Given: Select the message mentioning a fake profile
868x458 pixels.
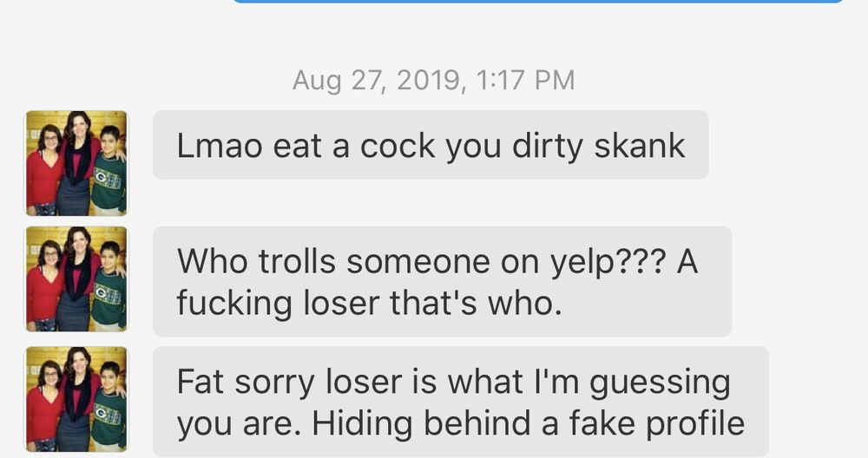Looking at the screenshot, I should pyautogui.click(x=460, y=402).
